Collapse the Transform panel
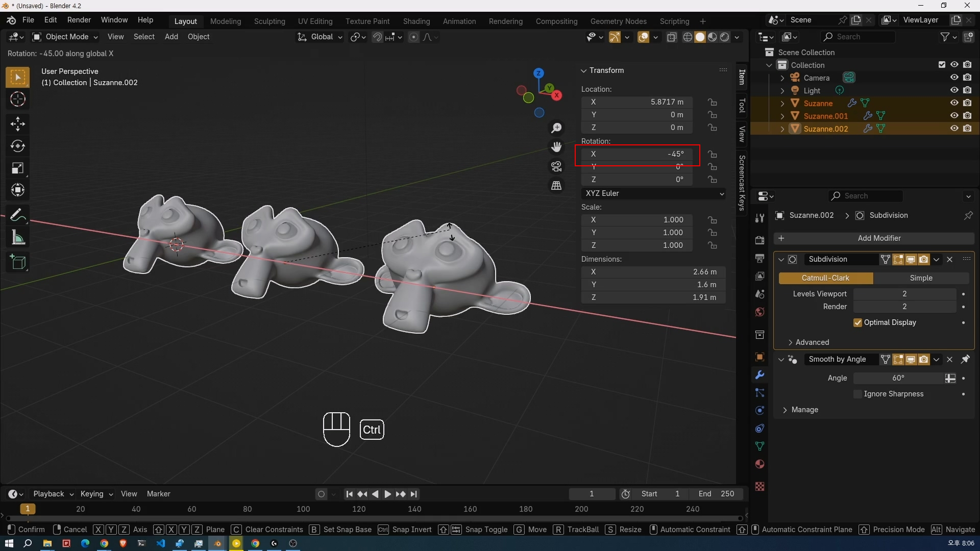Viewport: 980px width, 551px height. [584, 70]
